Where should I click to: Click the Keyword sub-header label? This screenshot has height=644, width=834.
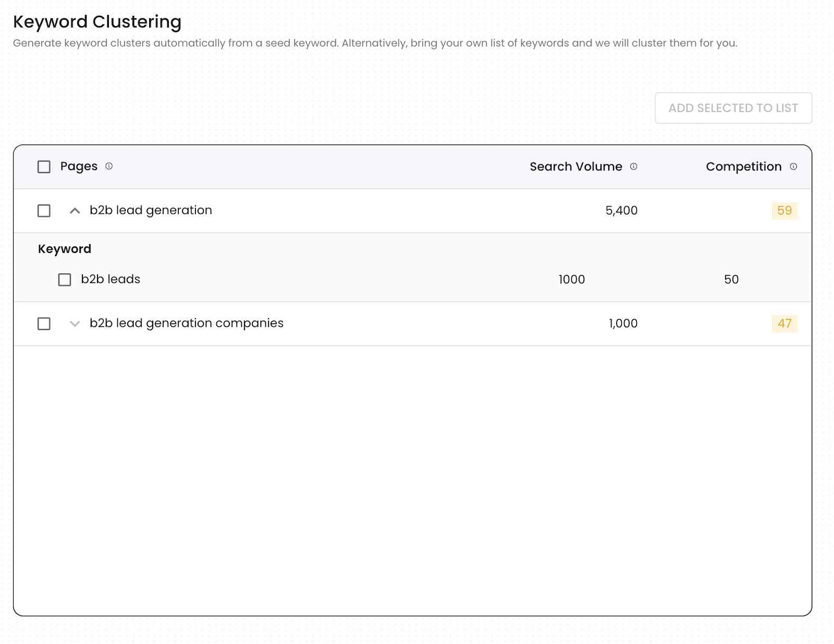coord(65,249)
